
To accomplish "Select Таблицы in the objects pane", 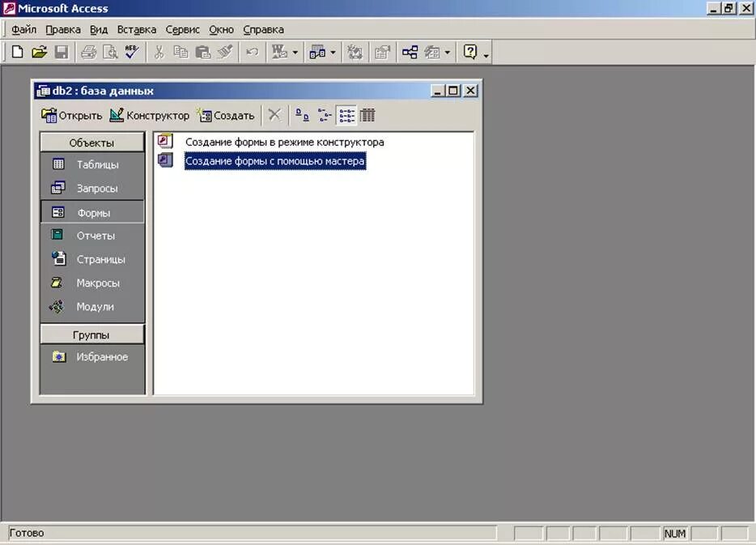I will 91,164.
